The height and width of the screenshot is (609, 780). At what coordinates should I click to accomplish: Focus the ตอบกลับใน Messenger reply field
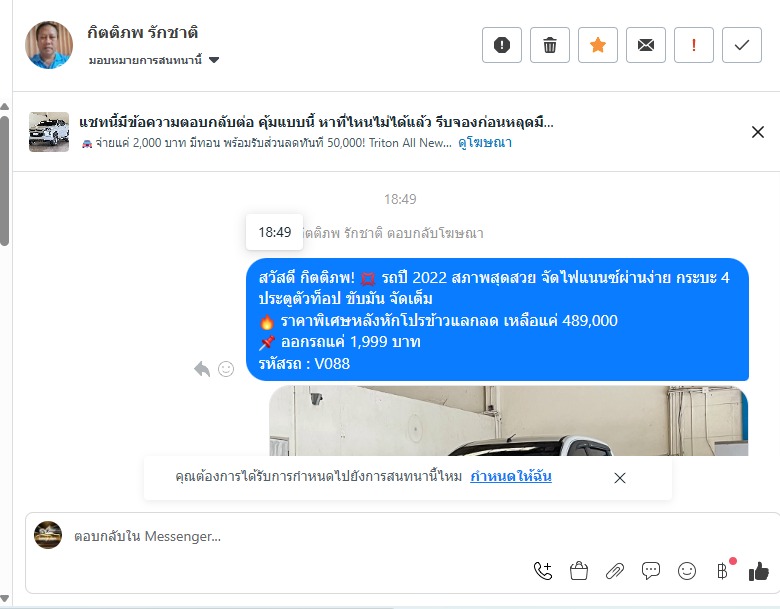(298, 536)
